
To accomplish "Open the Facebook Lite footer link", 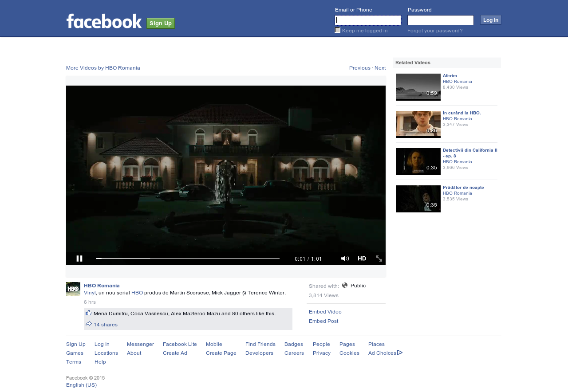I will (x=180, y=344).
